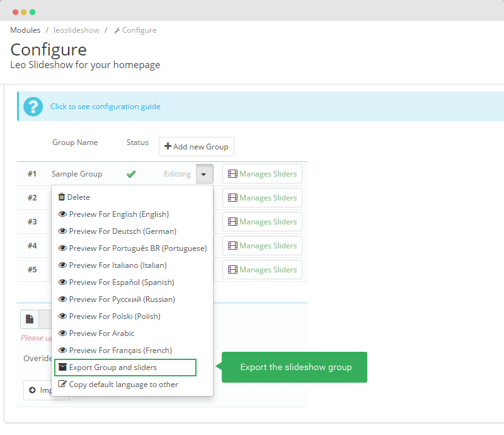Click Sample Group name text
Image resolution: width=504 pixels, height=435 pixels.
77,174
